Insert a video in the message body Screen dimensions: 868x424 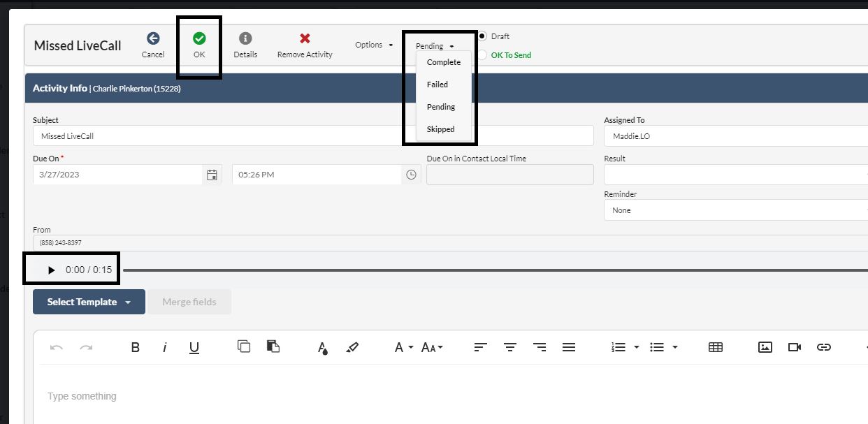[x=795, y=346]
